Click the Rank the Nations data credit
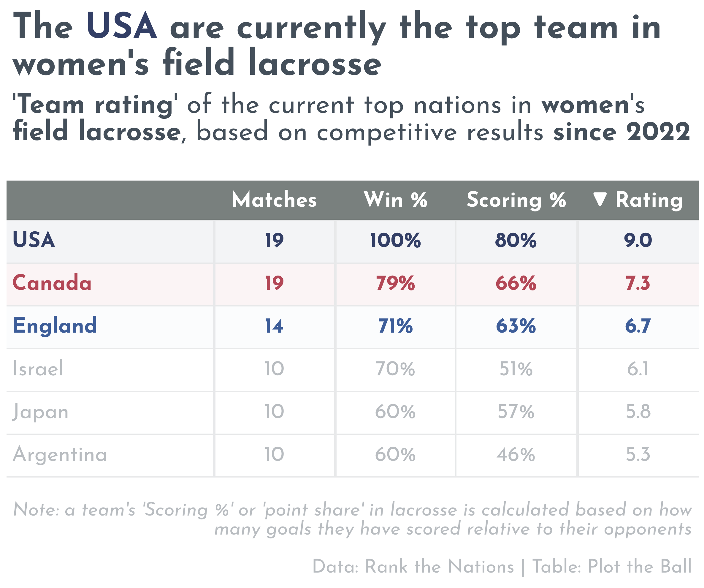Screen dimensions: 704x588 [x=440, y=567]
